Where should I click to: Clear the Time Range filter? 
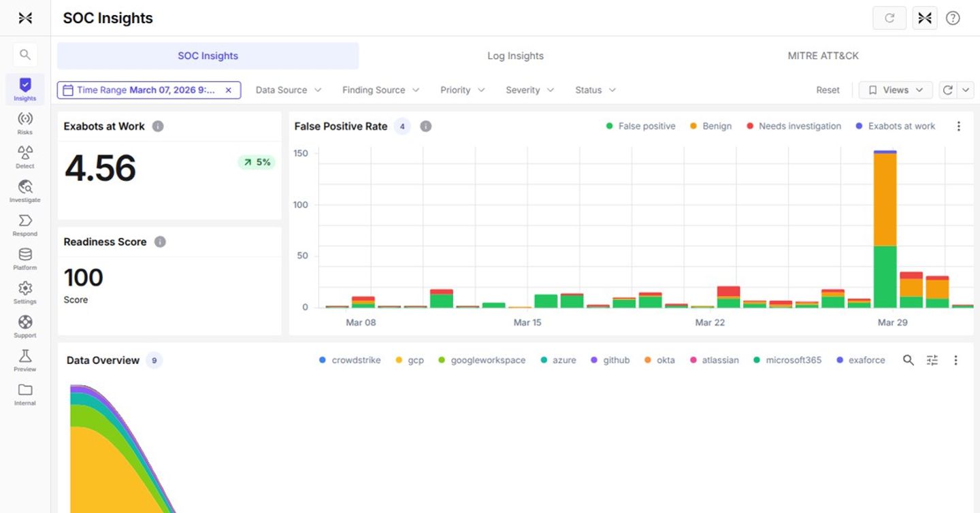(x=229, y=90)
